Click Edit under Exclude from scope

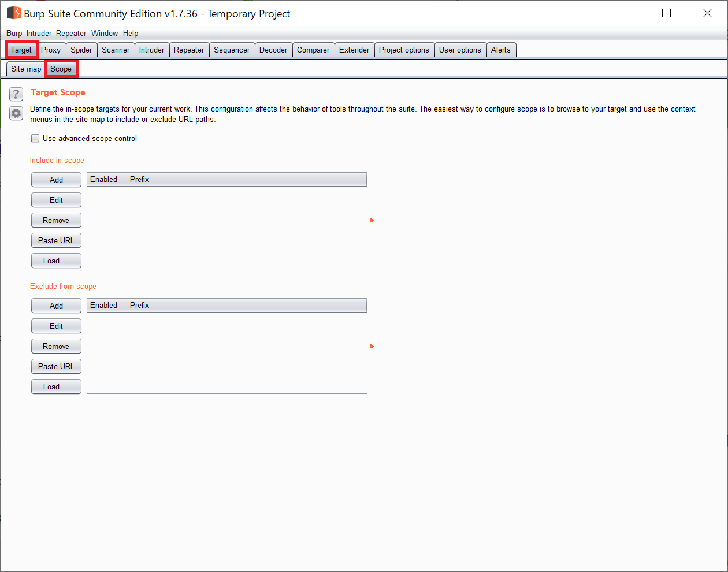56,326
